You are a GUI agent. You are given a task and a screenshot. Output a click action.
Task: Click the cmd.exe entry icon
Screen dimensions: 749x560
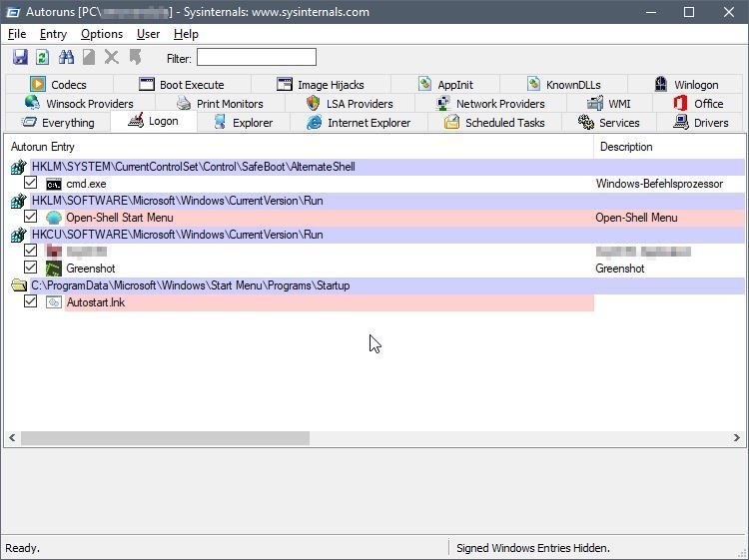54,184
